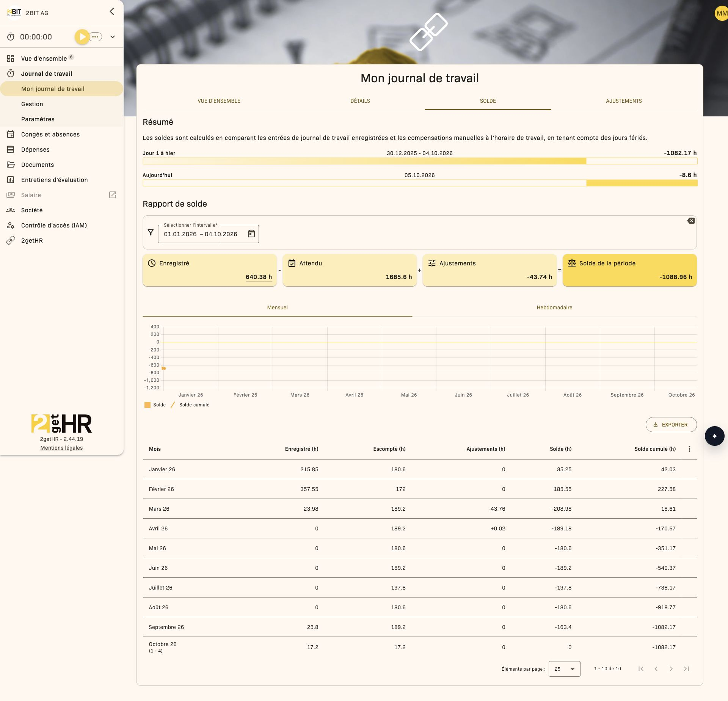Viewport: 728px width, 701px height.
Task: Collapse the Journal de travail menu
Action: [62, 74]
